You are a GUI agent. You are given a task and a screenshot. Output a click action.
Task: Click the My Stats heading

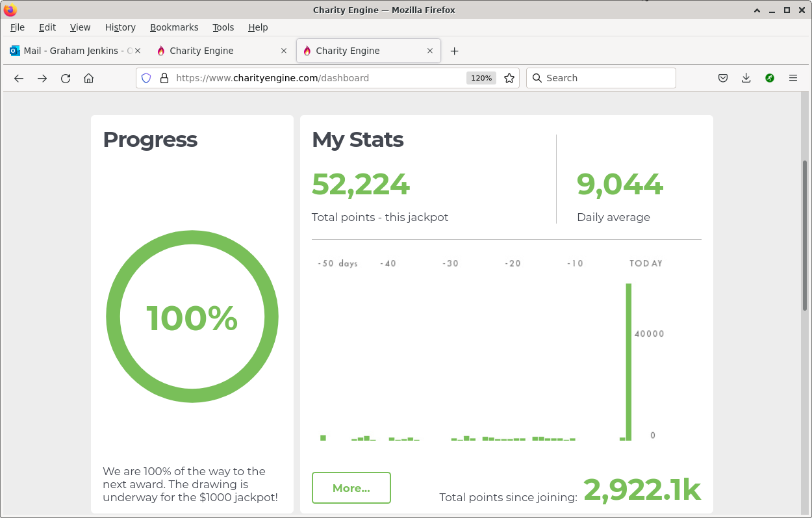358,140
